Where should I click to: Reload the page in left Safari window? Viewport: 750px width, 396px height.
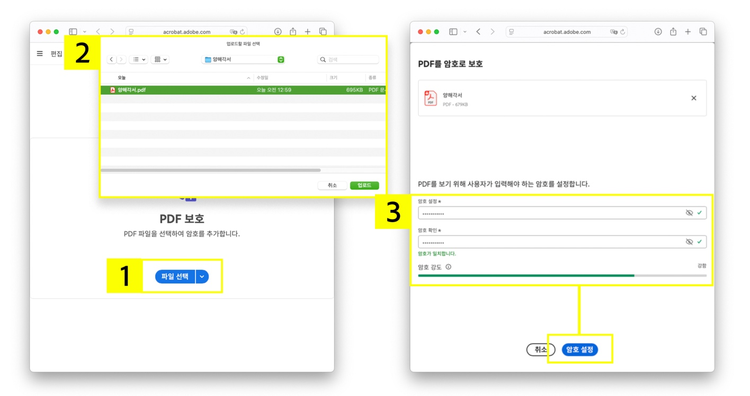pyautogui.click(x=243, y=32)
